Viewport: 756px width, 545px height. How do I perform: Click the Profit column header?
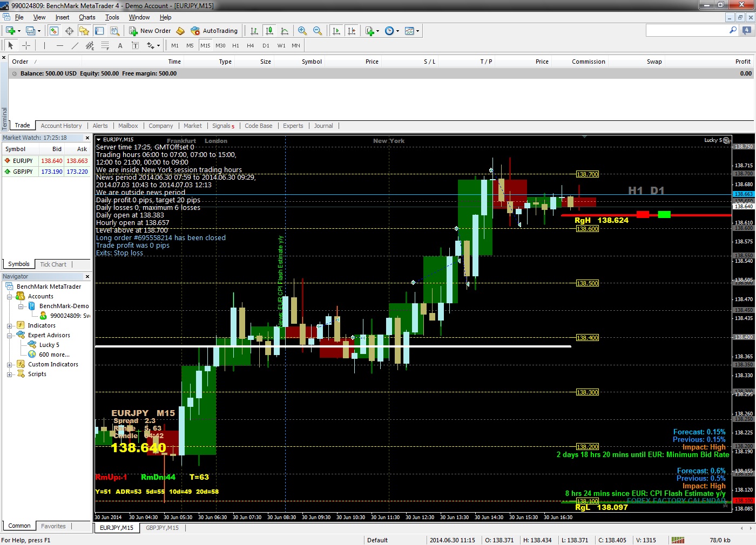(742, 62)
